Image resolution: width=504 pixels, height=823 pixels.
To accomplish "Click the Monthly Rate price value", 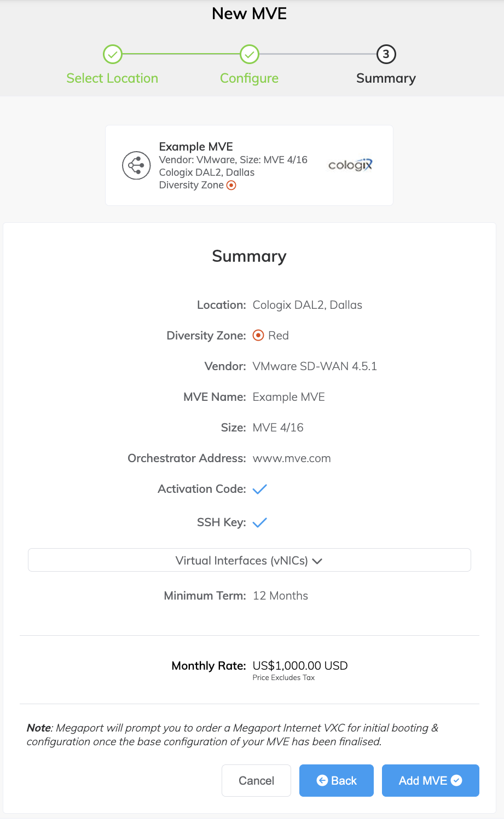I will pos(300,666).
